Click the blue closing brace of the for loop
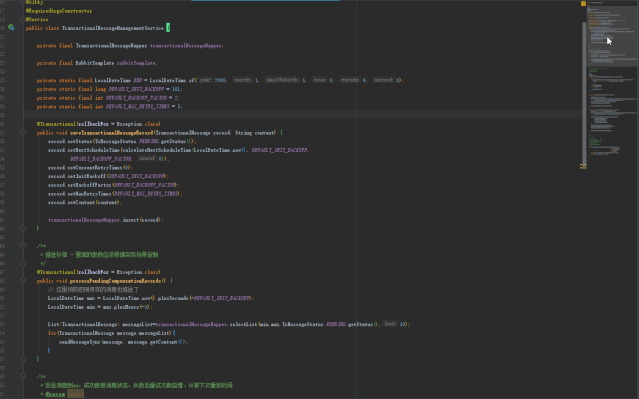The image size is (639, 399). [x=49, y=350]
